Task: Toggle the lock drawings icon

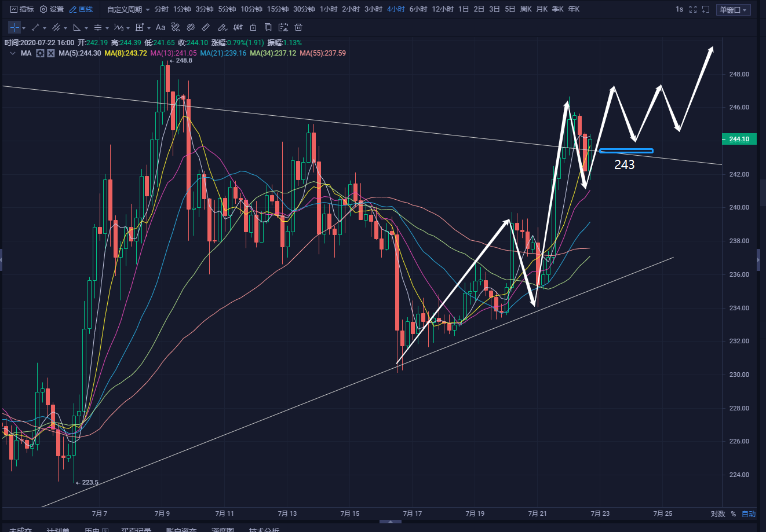Action: click(253, 27)
